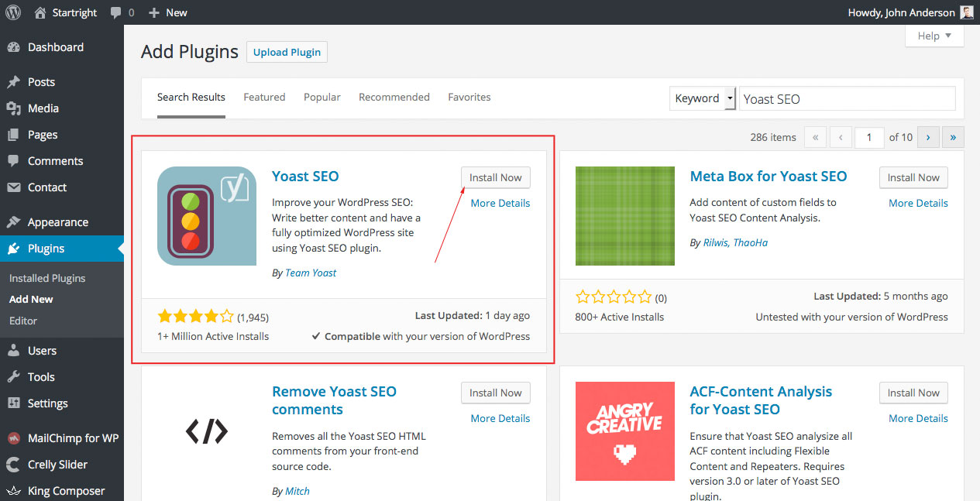This screenshot has width=980, height=501.
Task: Click "1+ Million Active Installs" text
Action: pos(213,336)
